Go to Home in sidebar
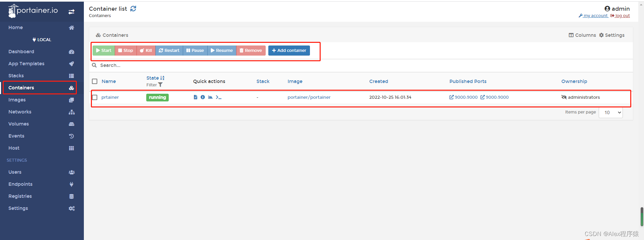The image size is (644, 240). (x=42, y=27)
